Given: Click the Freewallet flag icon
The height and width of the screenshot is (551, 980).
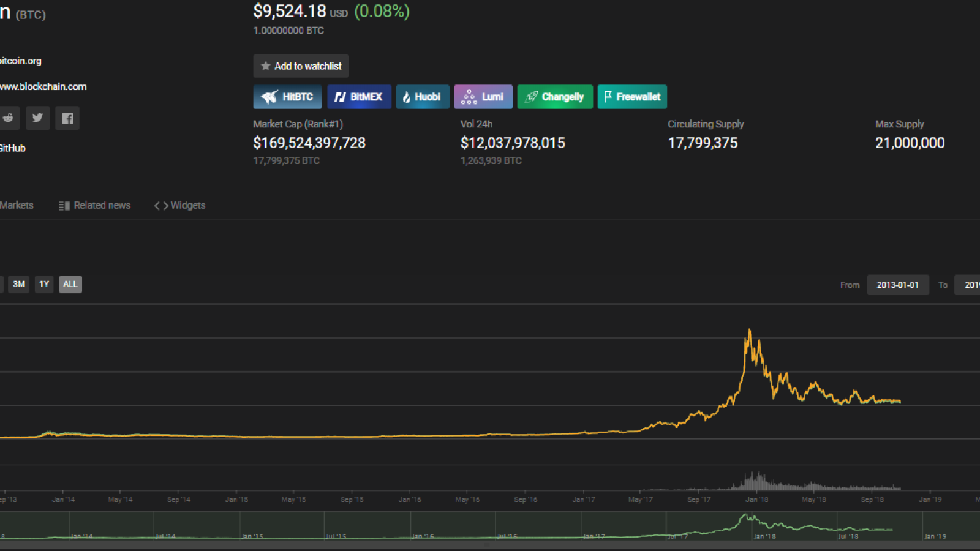Looking at the screenshot, I should pyautogui.click(x=608, y=97).
